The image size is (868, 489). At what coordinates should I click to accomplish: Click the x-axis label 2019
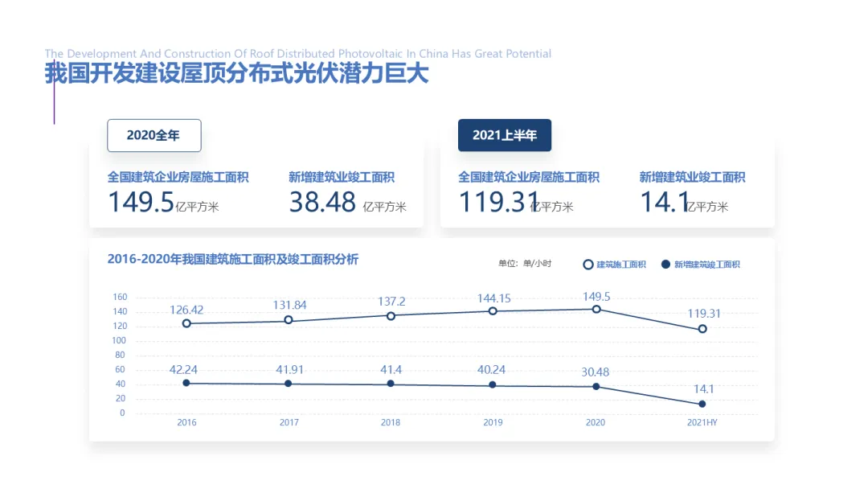(x=493, y=422)
